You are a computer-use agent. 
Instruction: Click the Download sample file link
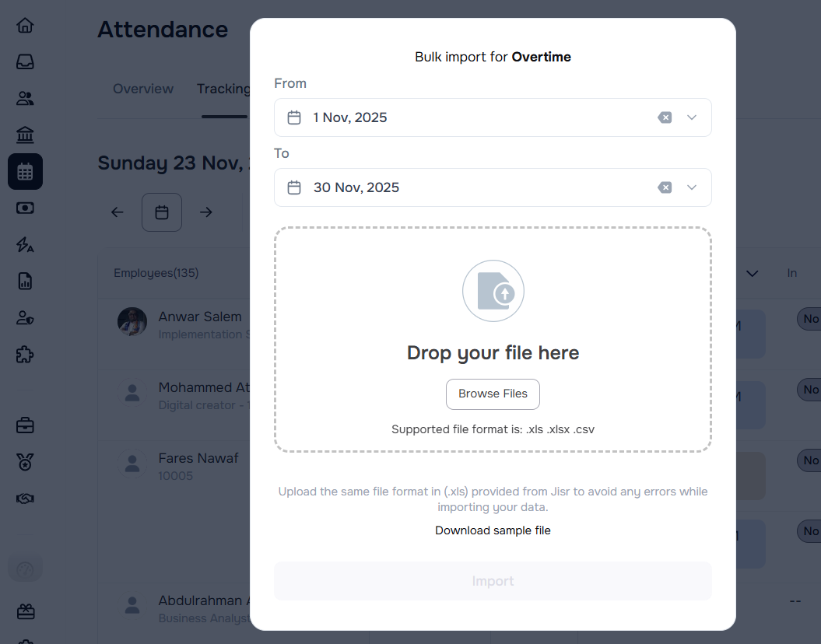[x=493, y=530]
